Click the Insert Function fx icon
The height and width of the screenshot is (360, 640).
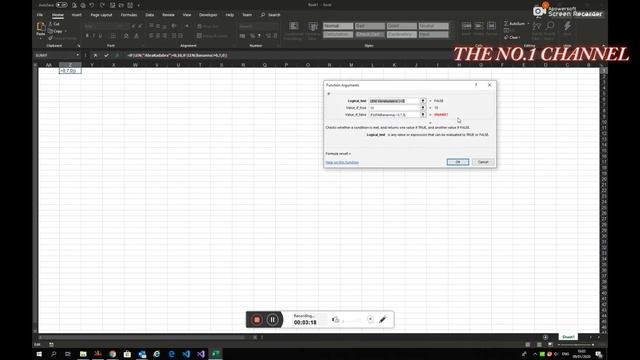(x=117, y=55)
